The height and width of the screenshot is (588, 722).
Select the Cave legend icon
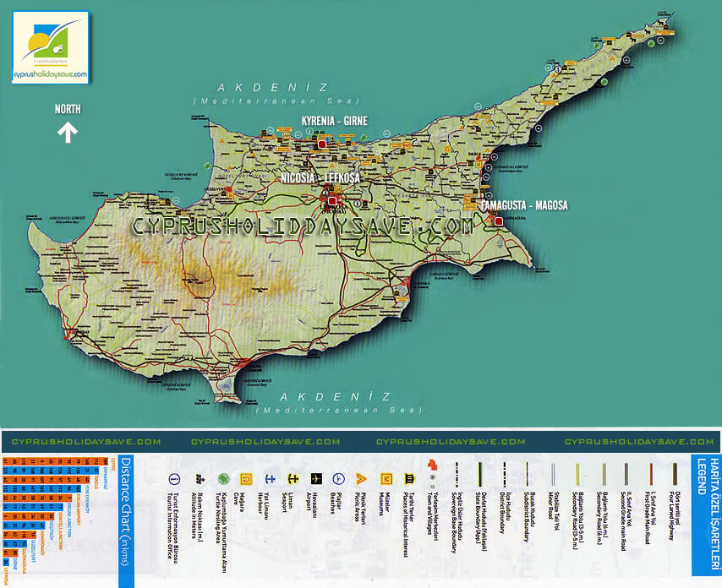coord(246,478)
